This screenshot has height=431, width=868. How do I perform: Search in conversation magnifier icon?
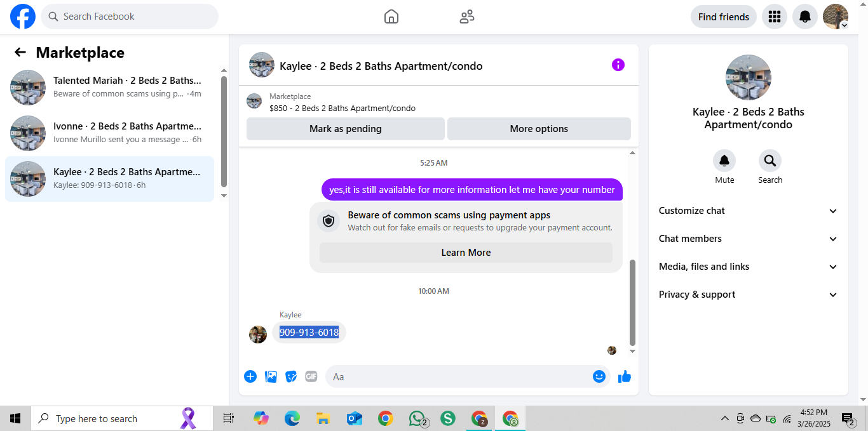click(x=770, y=161)
